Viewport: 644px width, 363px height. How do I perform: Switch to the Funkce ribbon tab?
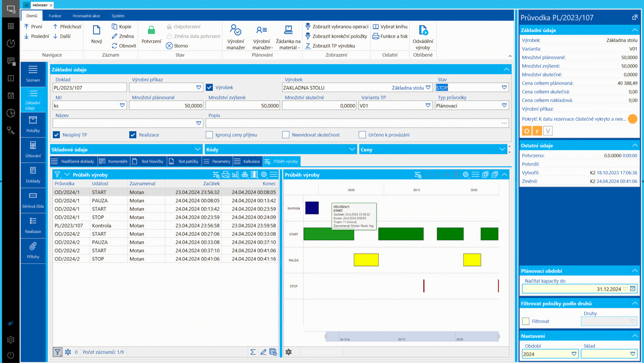(x=55, y=16)
